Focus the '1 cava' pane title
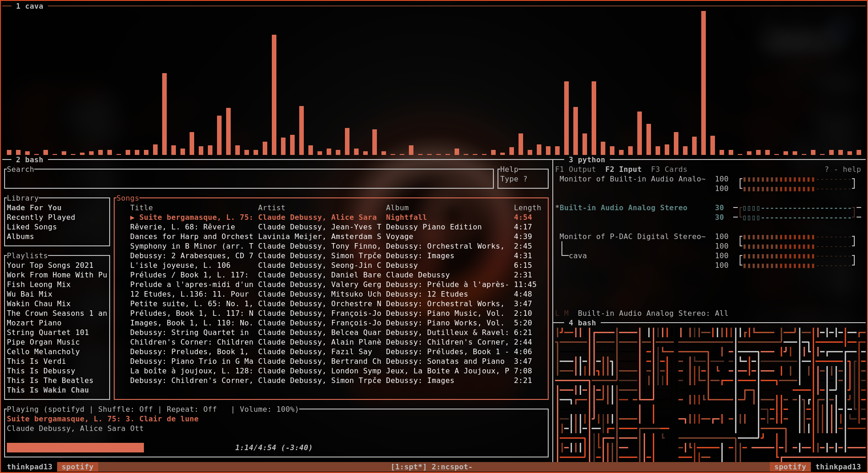This screenshot has width=868, height=473. click(x=30, y=6)
